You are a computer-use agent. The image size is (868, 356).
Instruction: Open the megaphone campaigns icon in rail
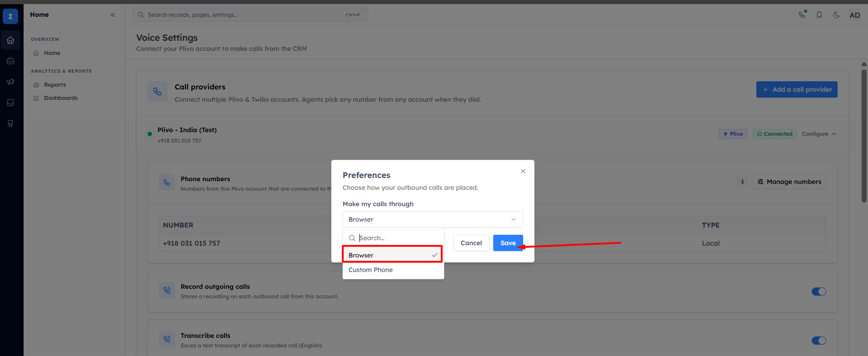click(10, 82)
